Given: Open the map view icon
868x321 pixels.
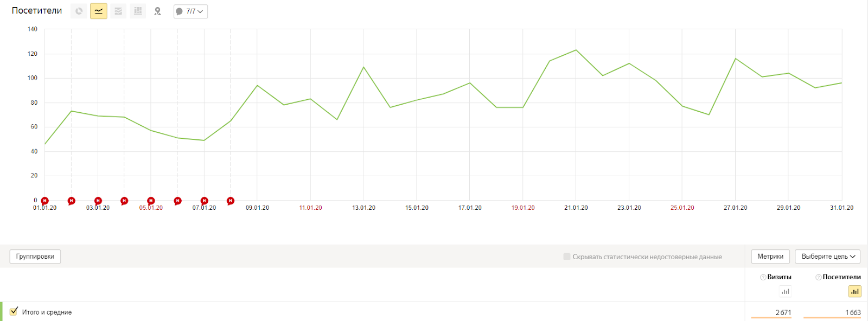Looking at the screenshot, I should 158,11.
